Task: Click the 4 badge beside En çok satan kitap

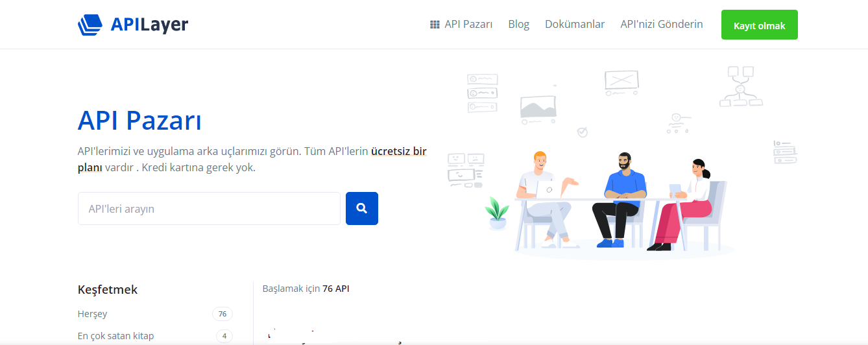Action: [224, 336]
